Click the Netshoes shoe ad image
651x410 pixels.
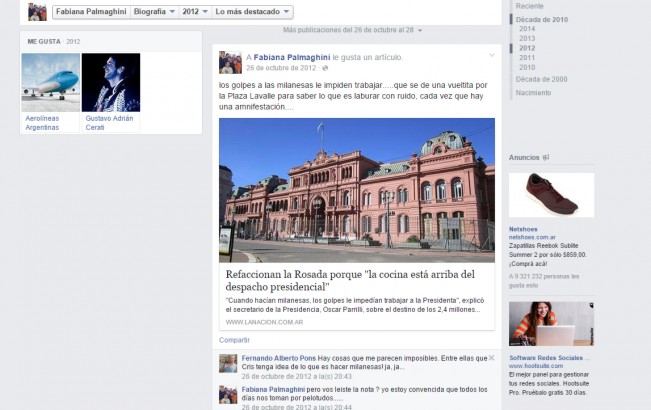click(551, 195)
